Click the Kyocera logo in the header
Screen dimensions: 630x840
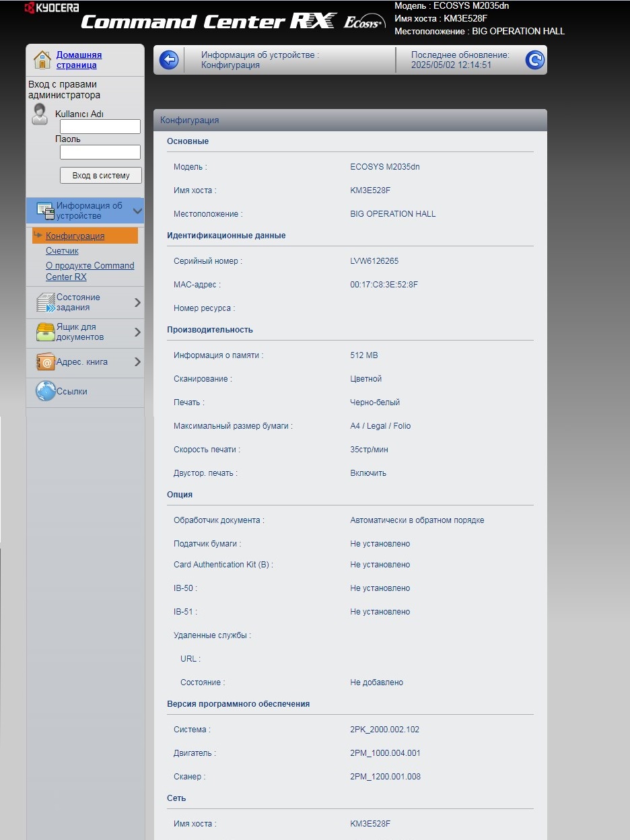coord(52,8)
